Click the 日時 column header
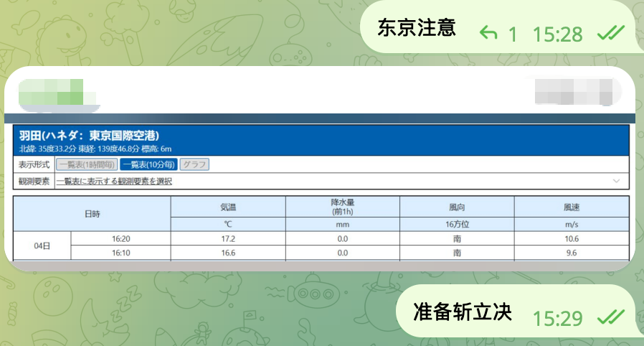 [92, 214]
